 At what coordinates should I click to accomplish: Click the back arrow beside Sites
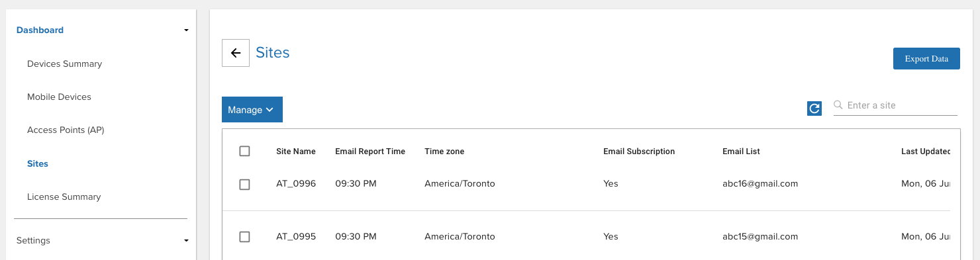[236, 53]
